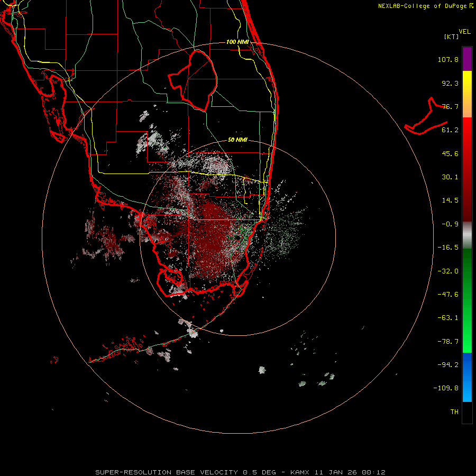Click the 100 NMI range ring label
Image resolution: width=476 pixels, height=476 pixels.
237,42
